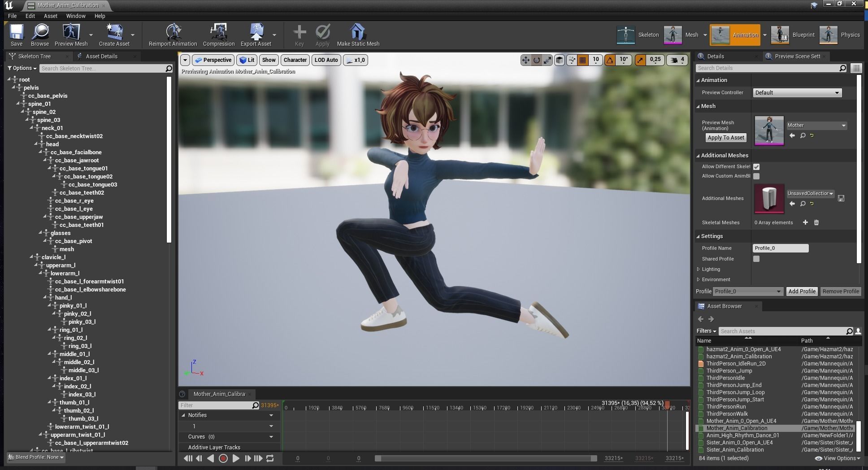The image size is (868, 470).
Task: Enable Shared Profile checkbox
Action: tap(756, 259)
